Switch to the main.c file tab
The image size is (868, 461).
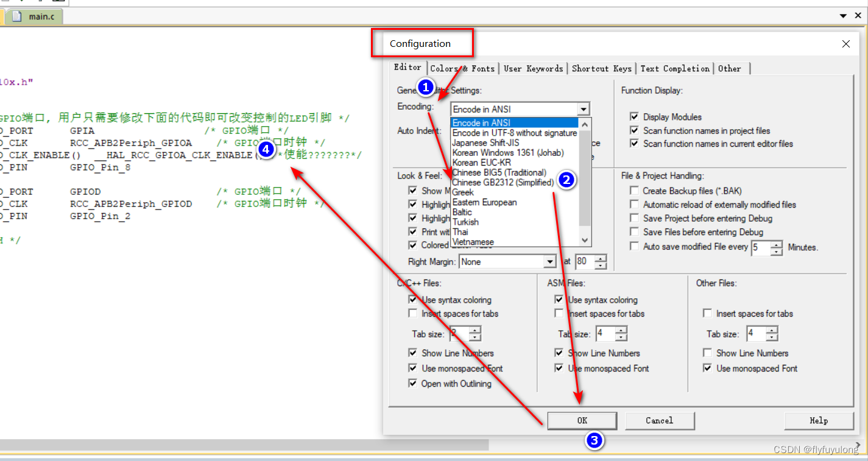pos(36,16)
